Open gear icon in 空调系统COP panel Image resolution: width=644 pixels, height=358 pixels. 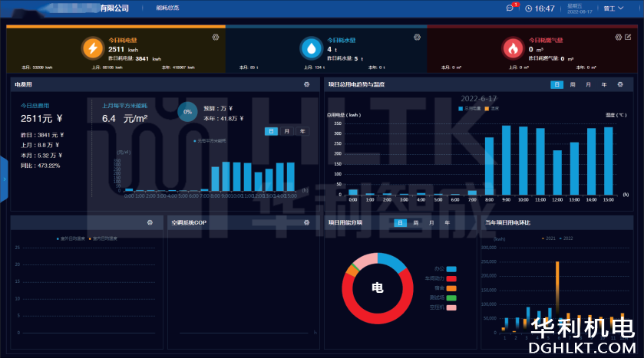[306, 222]
